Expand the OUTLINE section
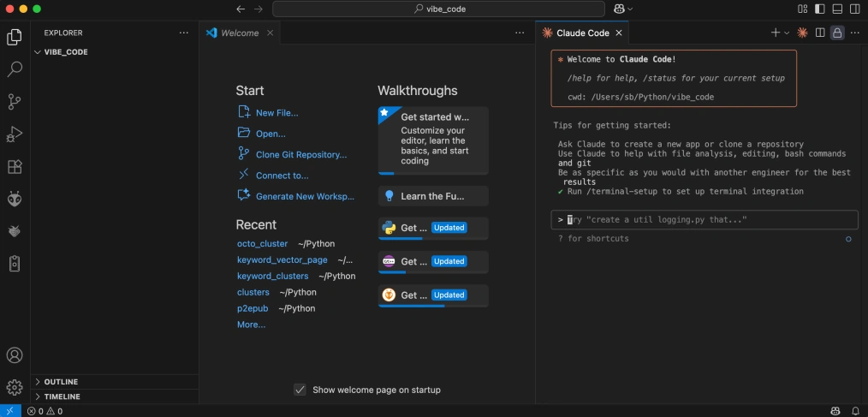 (61, 382)
